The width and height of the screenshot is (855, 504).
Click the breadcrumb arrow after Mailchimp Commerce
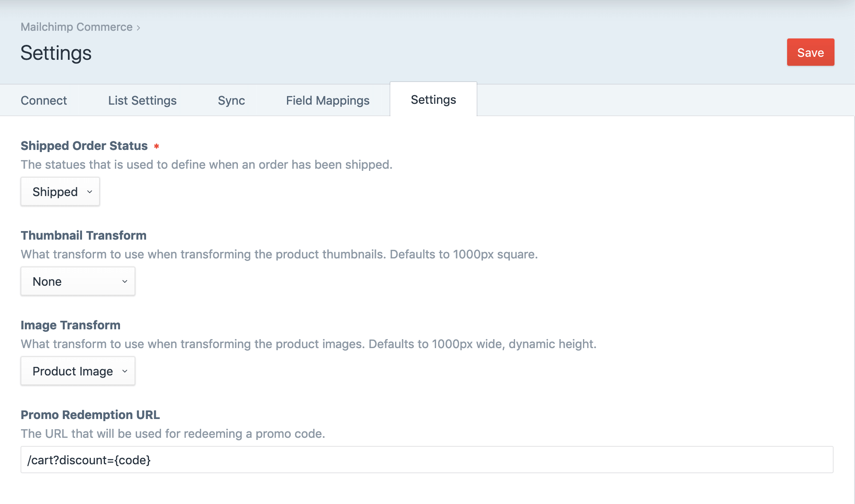click(138, 28)
